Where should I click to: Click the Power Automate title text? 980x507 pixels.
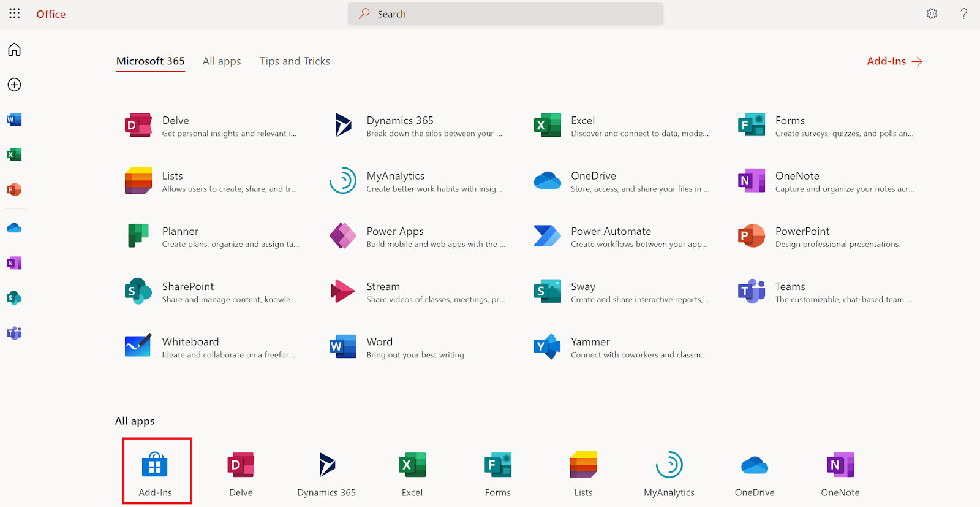pos(611,231)
